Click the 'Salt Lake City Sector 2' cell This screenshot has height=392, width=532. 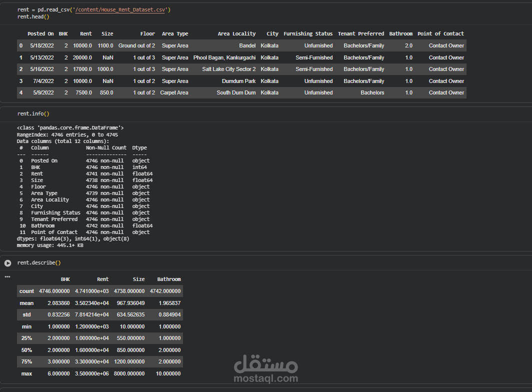229,69
